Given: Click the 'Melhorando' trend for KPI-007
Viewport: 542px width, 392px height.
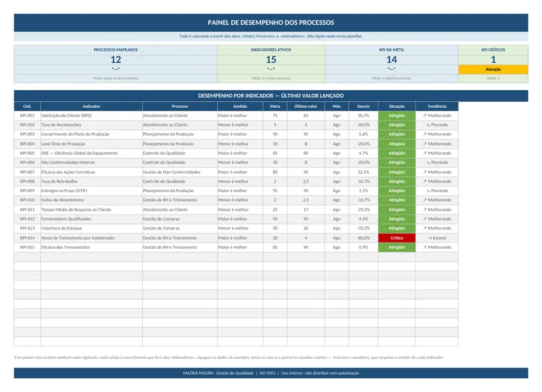Looking at the screenshot, I should (x=437, y=172).
